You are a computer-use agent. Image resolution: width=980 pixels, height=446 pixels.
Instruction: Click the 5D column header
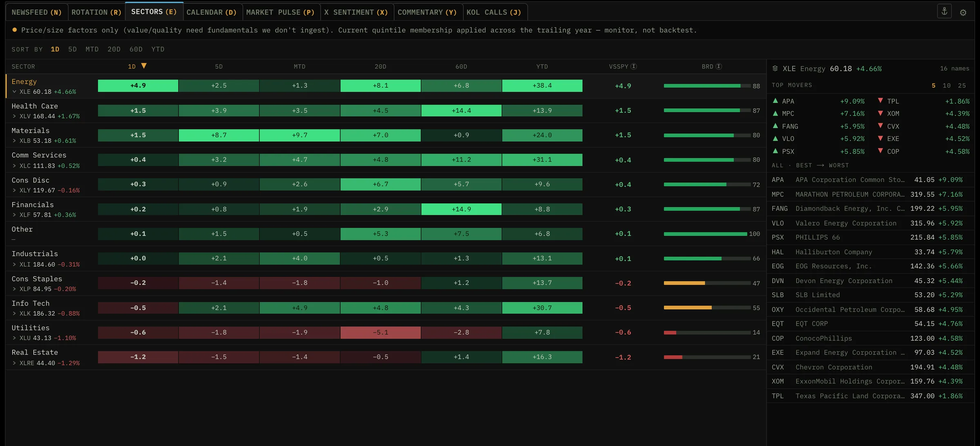219,67
